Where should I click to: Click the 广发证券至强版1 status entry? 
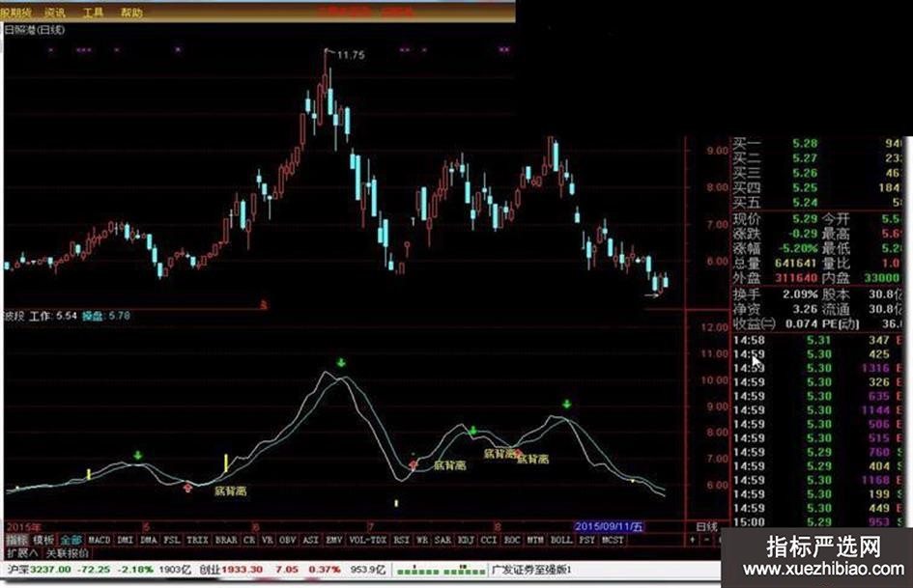(x=532, y=570)
